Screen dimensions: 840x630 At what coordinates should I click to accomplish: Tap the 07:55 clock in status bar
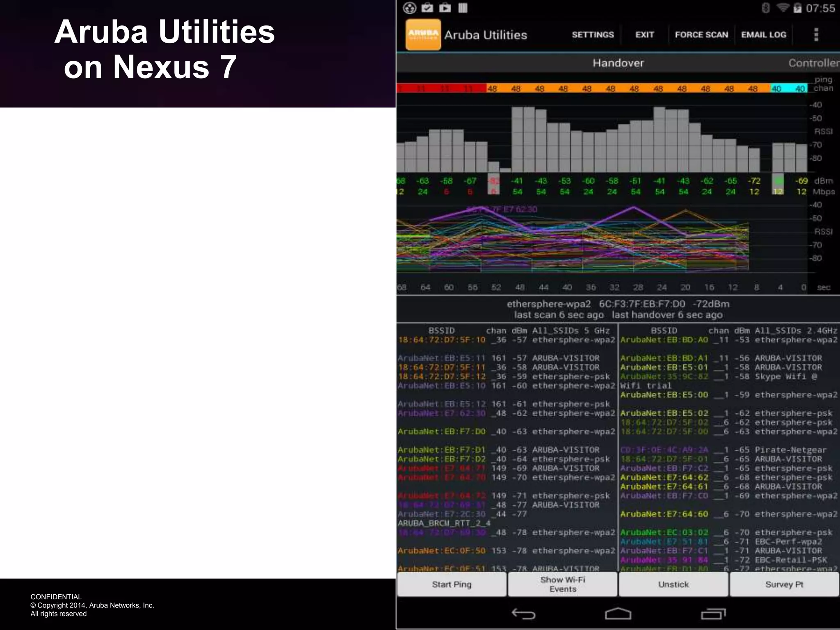point(820,8)
